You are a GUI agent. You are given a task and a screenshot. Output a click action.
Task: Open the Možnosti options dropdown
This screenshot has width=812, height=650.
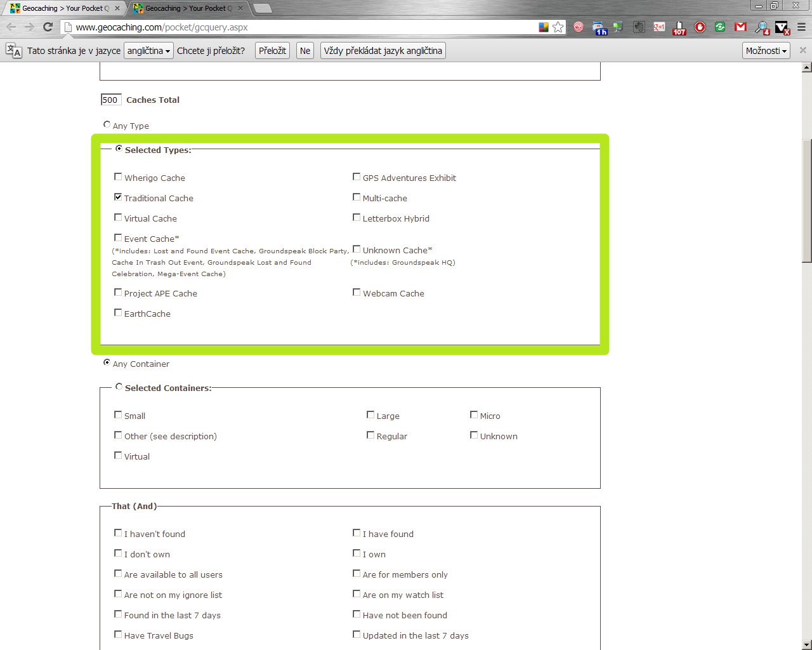click(766, 51)
